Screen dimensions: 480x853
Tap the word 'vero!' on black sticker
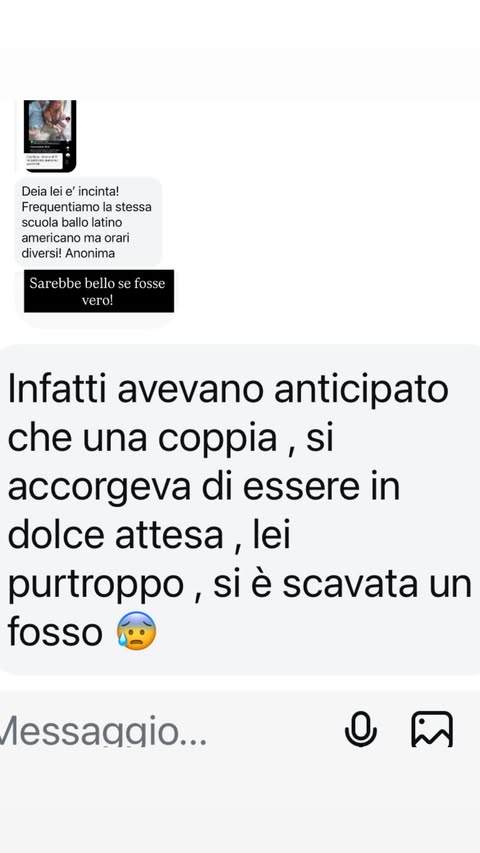tap(97, 300)
